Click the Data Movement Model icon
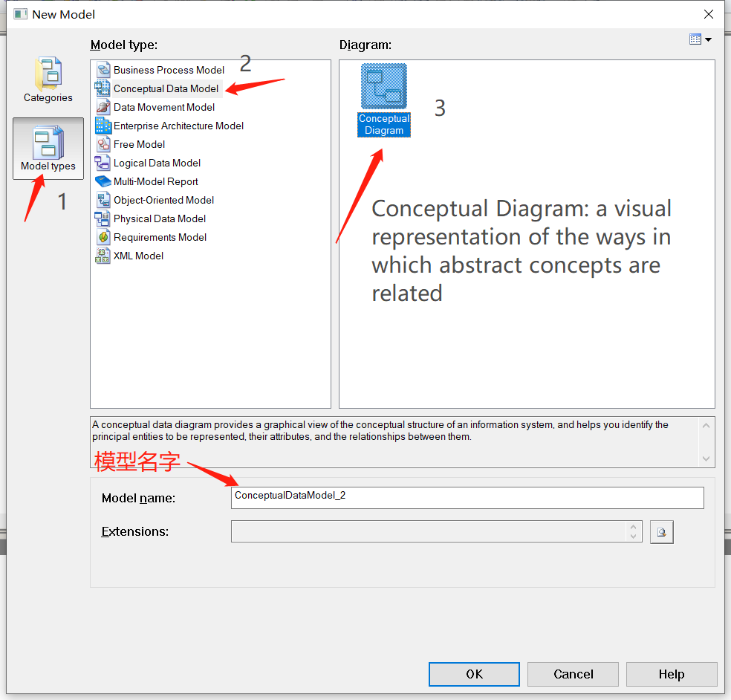 point(104,106)
